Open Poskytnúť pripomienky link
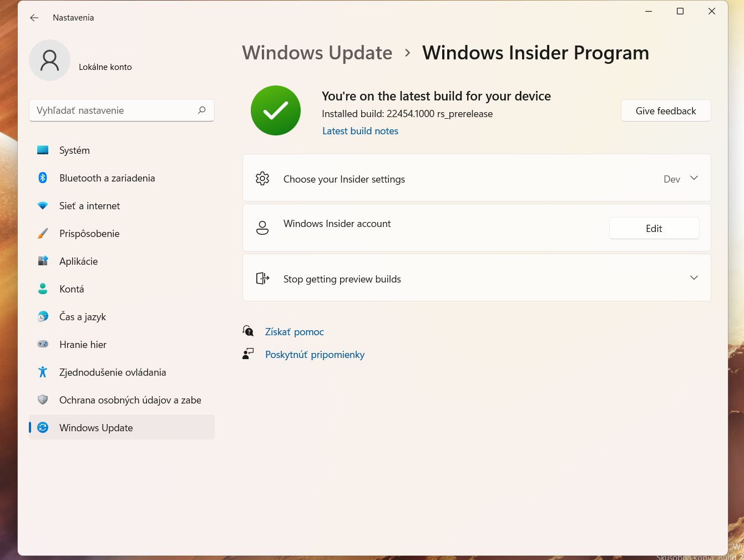 [x=315, y=354]
